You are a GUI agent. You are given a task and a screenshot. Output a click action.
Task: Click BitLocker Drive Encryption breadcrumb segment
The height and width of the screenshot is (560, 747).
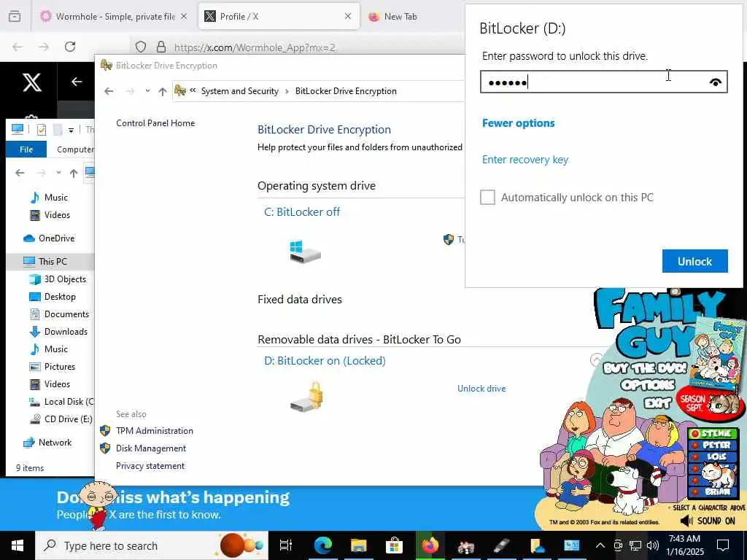tap(346, 91)
